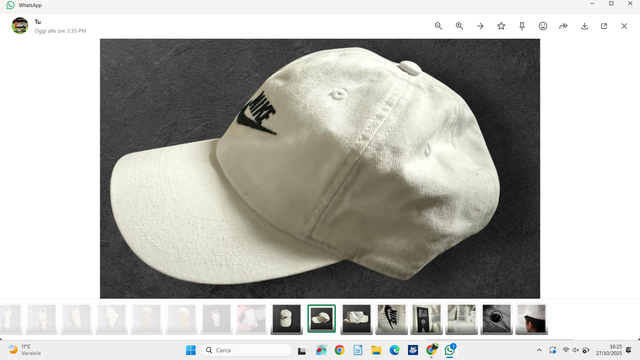Open Windows Start menu

click(191, 350)
